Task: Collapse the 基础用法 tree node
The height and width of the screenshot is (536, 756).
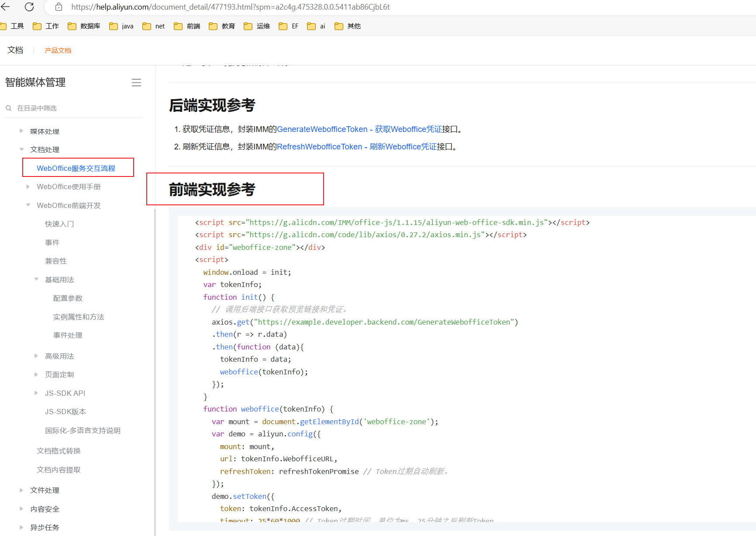Action: (36, 279)
